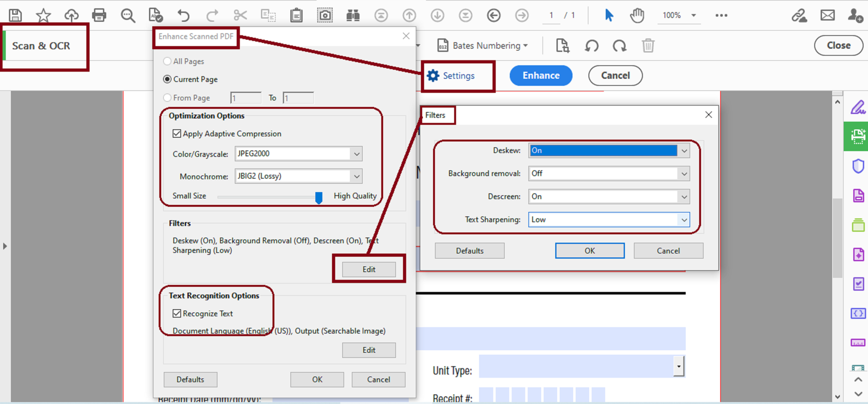Open the Descreen dropdown
This screenshot has width=868, height=404.
click(609, 197)
